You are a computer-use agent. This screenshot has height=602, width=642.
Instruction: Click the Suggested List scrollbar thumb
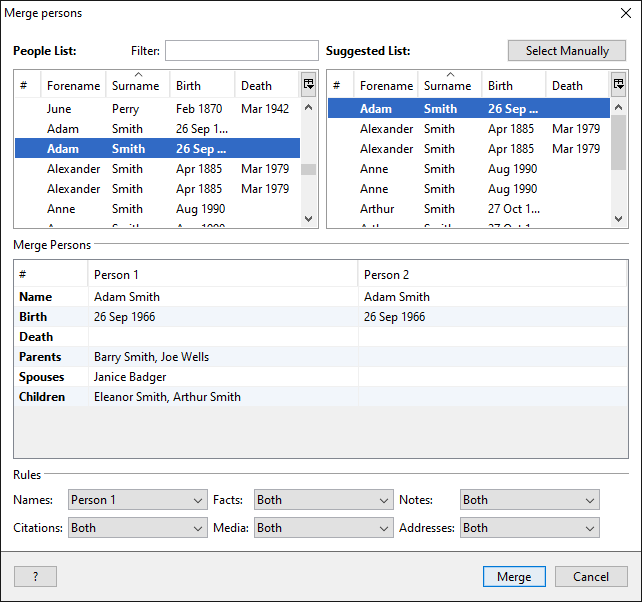click(x=618, y=142)
